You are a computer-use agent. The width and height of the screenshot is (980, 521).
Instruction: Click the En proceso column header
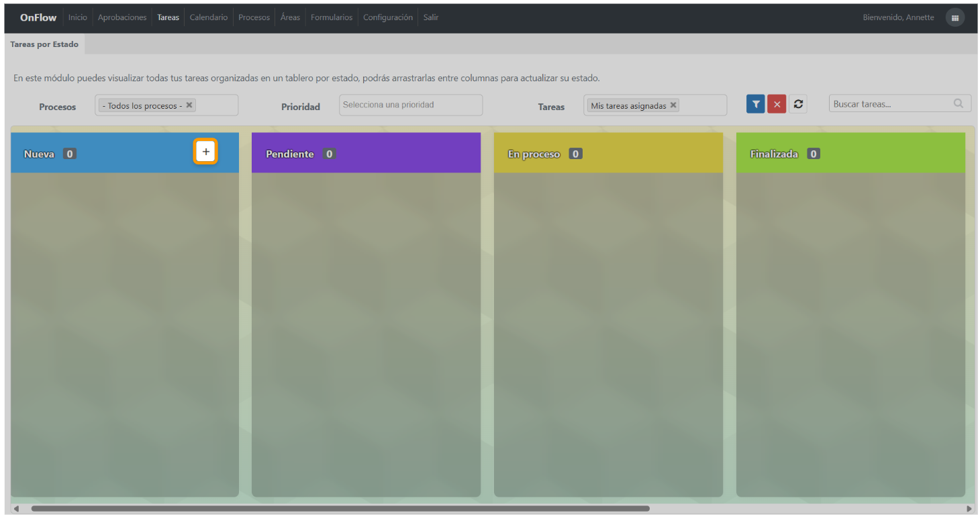point(608,152)
